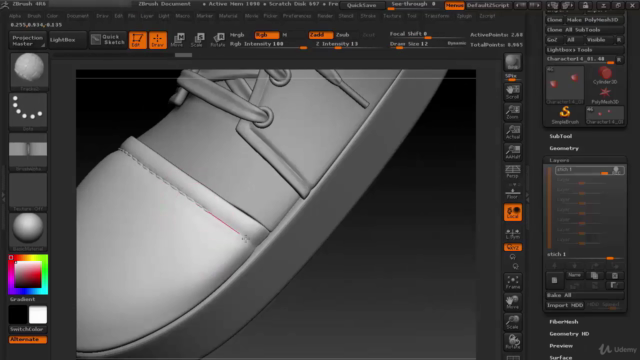This screenshot has height=360, width=640.
Task: Toggle Local symmetry mode button
Action: click(513, 212)
